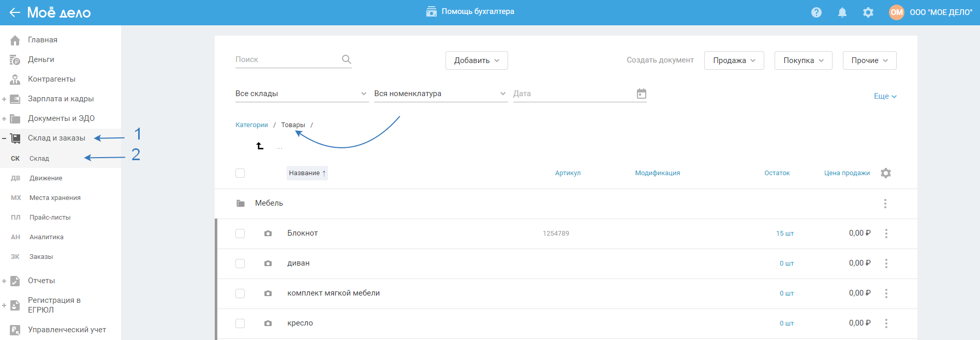Click the Категории breadcrumb link
The height and width of the screenshot is (340, 980).
coord(251,125)
